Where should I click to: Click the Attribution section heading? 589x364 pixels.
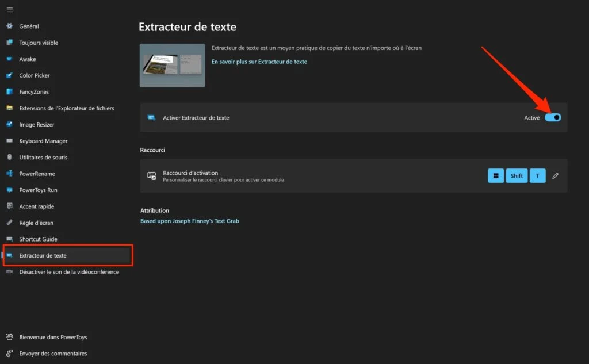coord(155,210)
